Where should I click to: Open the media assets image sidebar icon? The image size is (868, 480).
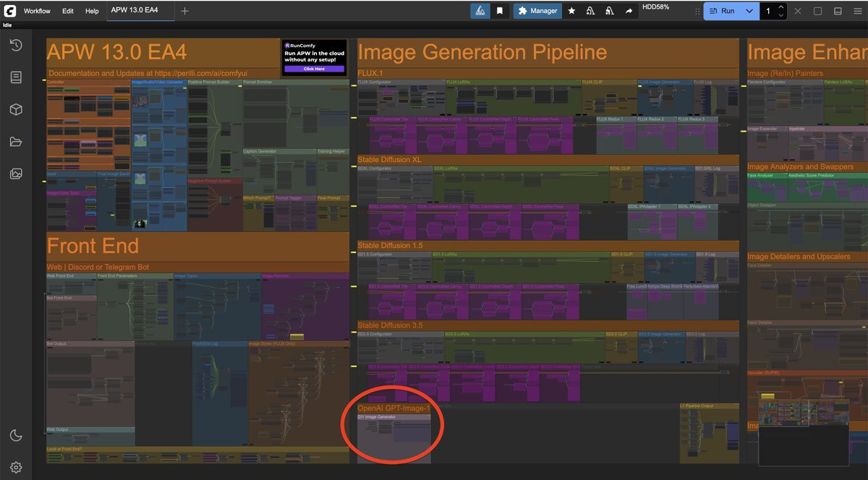[x=16, y=173]
